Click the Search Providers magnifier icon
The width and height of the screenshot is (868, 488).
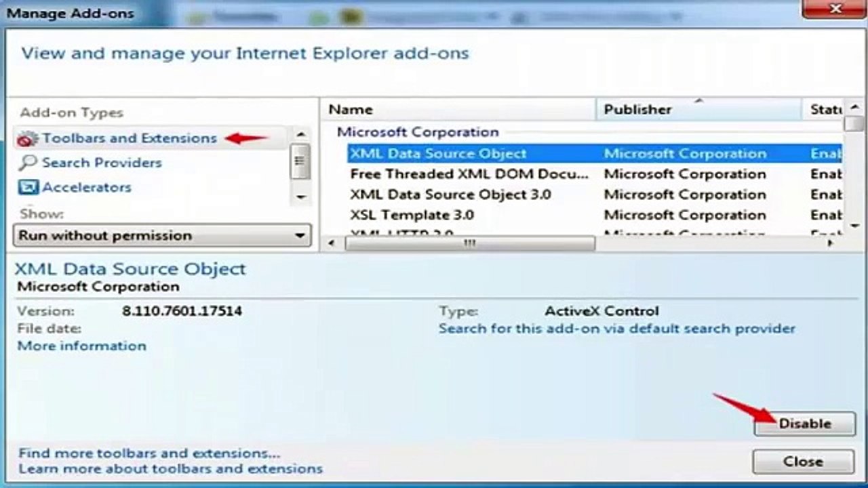28,163
